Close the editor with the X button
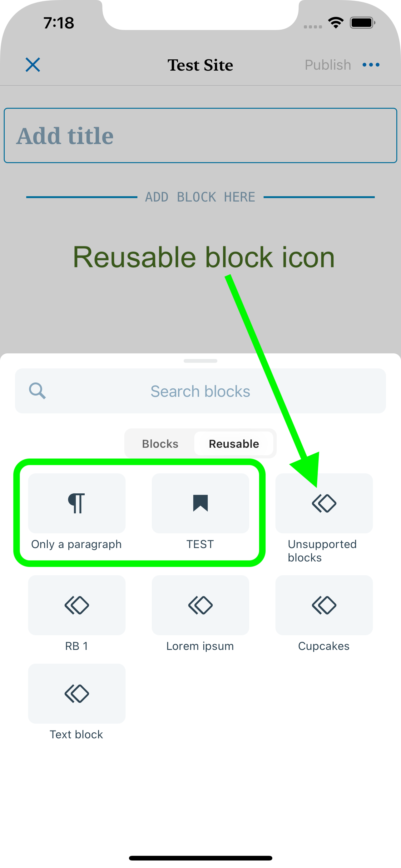The height and width of the screenshot is (868, 401). coord(33,64)
